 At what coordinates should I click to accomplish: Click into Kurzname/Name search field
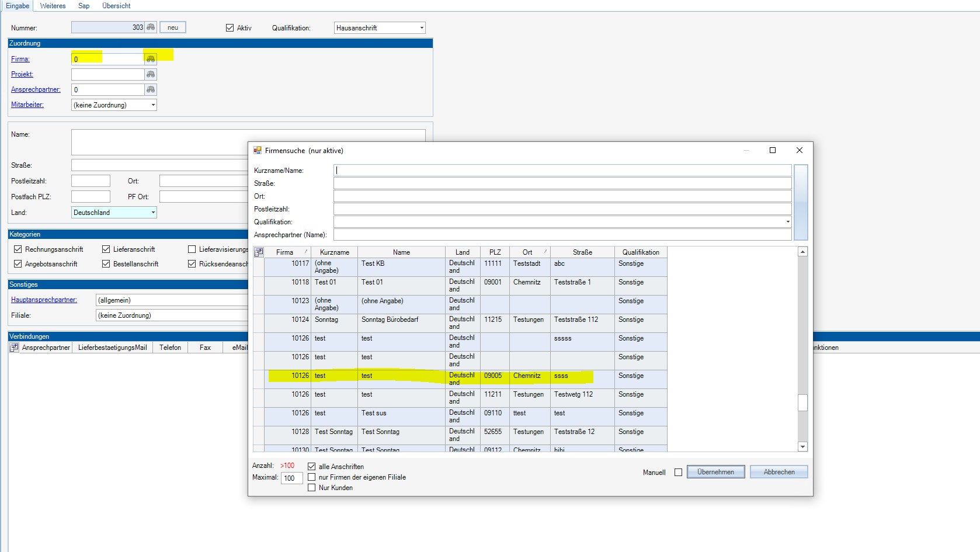point(562,171)
